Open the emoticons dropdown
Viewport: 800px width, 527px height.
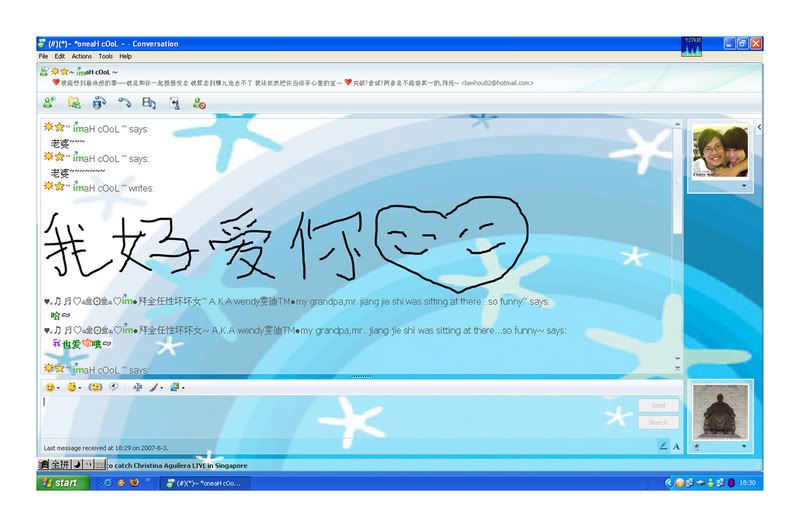click(51, 387)
